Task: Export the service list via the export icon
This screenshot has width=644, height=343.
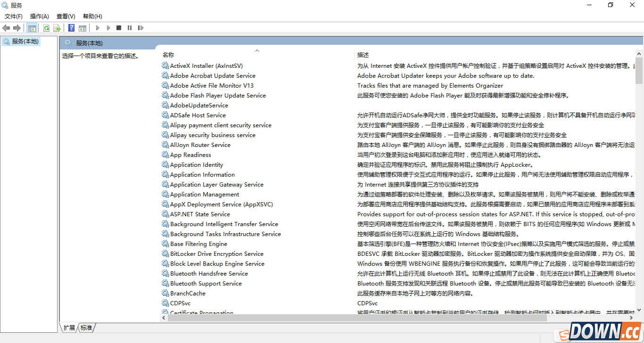Action: click(57, 28)
